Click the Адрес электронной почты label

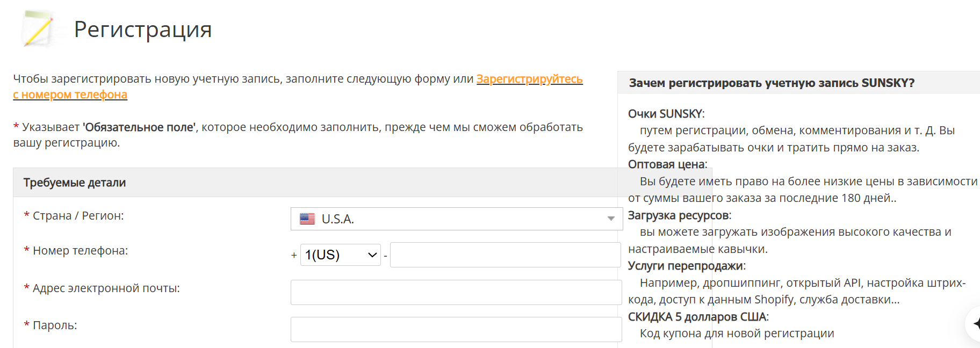(x=106, y=288)
